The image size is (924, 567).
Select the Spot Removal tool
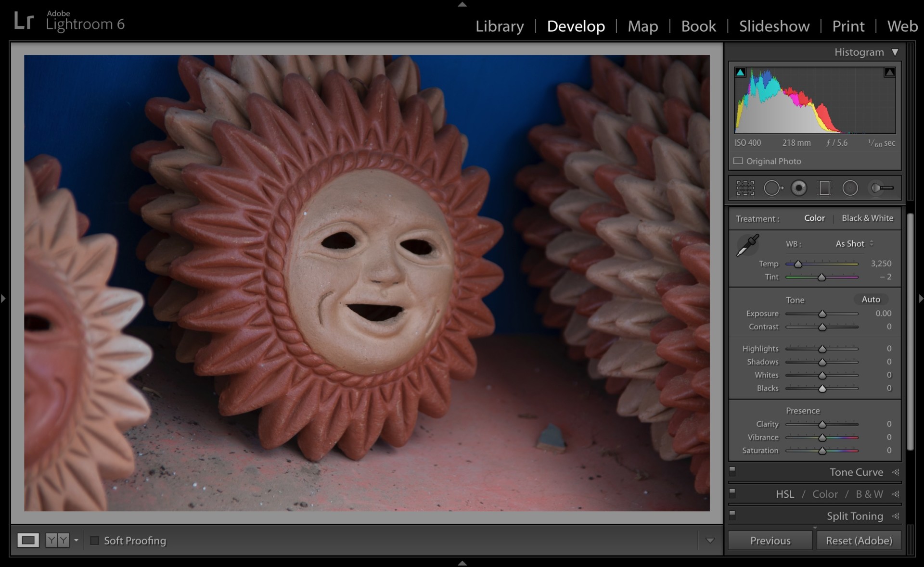[x=772, y=188]
